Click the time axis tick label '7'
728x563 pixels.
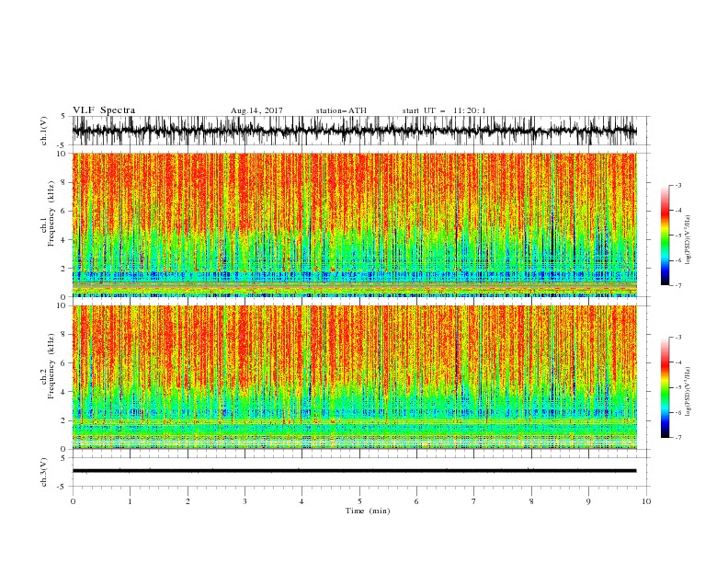coord(474,501)
